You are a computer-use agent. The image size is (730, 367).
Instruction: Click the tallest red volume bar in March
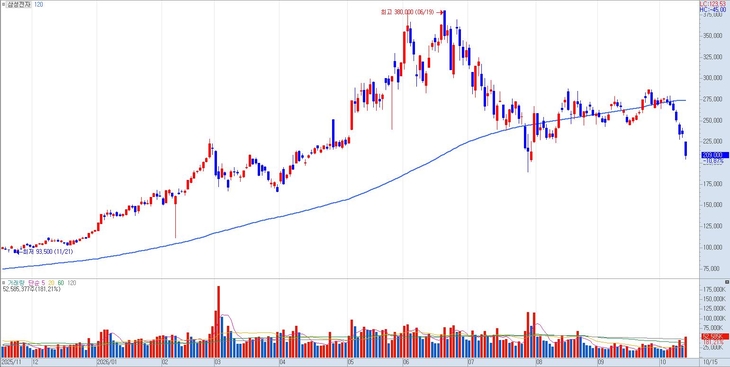pos(218,322)
